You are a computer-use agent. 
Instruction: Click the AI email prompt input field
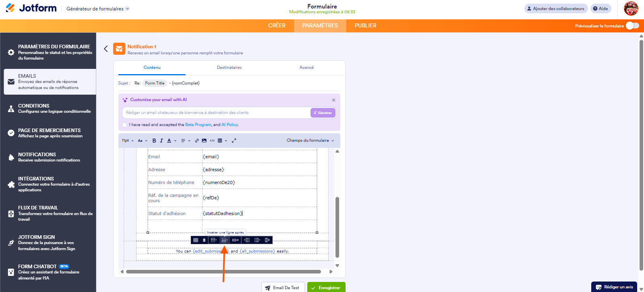(x=216, y=113)
